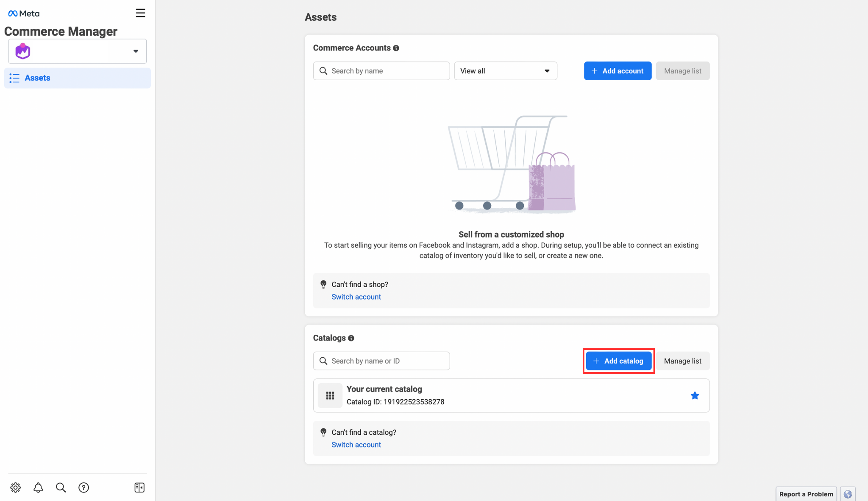This screenshot has width=868, height=501.
Task: Click the Assets list icon in the sidebar
Action: (x=14, y=78)
